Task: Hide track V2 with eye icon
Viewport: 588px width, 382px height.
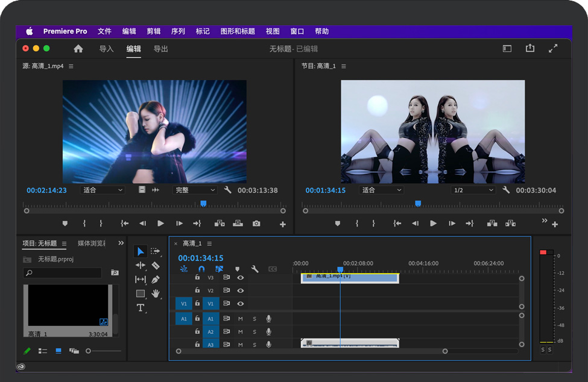Action: (x=240, y=290)
